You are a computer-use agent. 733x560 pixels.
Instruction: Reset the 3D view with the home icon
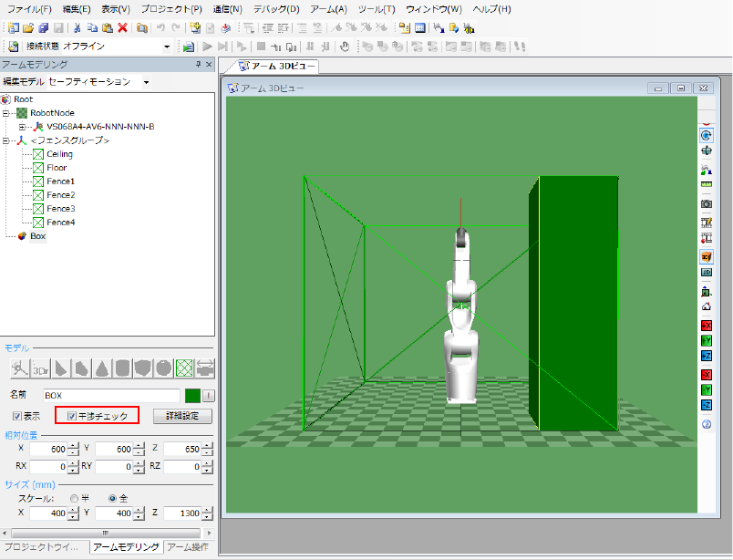(x=706, y=306)
